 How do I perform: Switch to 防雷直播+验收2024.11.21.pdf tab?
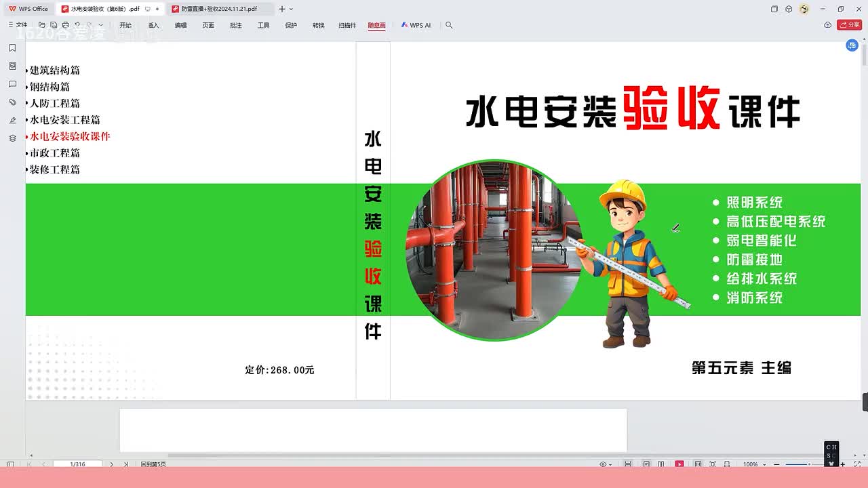click(219, 9)
